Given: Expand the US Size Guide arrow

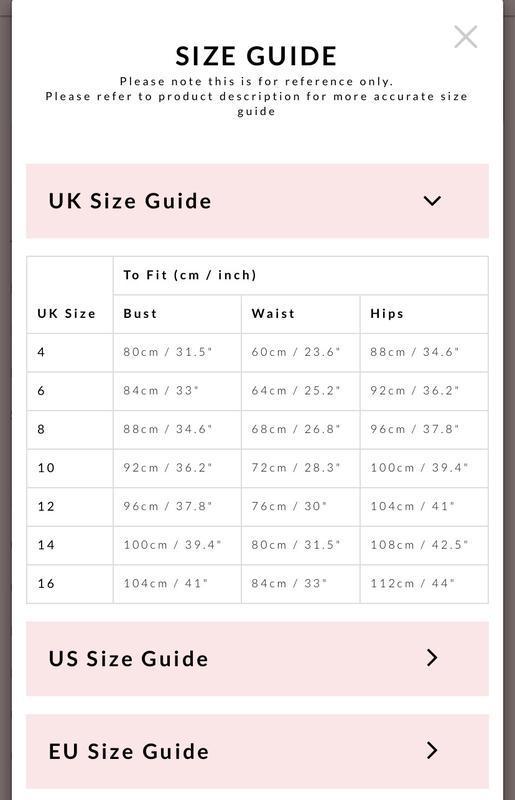Looking at the screenshot, I should pyautogui.click(x=432, y=658).
